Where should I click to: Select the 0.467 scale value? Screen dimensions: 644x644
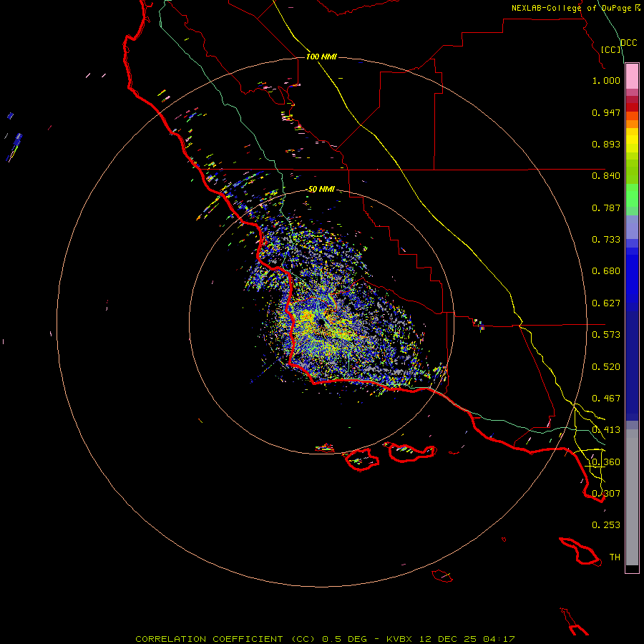[x=606, y=399]
